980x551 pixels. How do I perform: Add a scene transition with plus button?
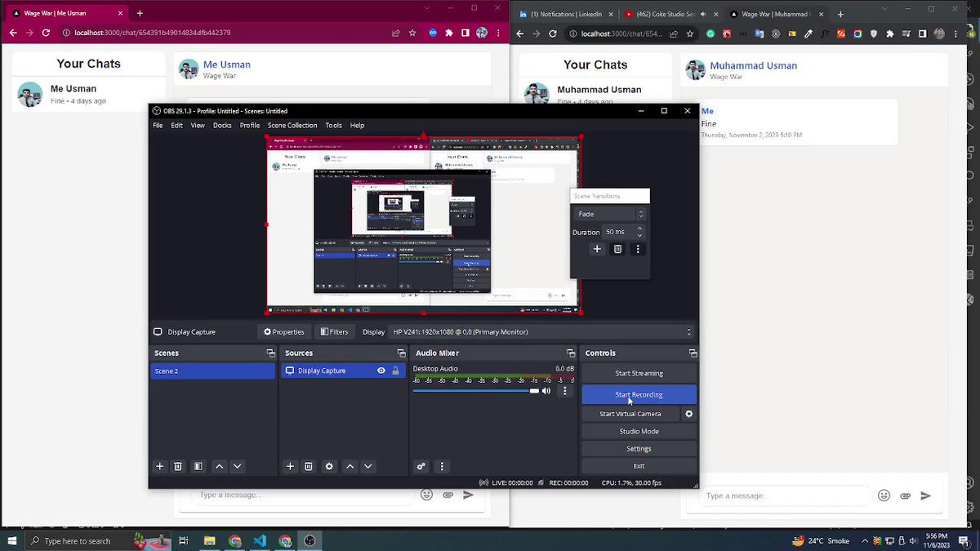pos(597,249)
